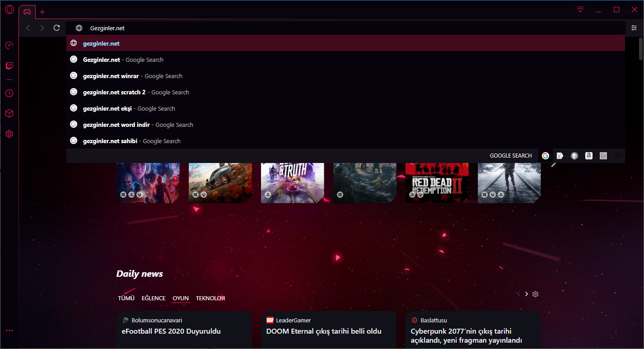Select the TEKNOLOJİ news category
The height and width of the screenshot is (349, 644).
click(210, 298)
